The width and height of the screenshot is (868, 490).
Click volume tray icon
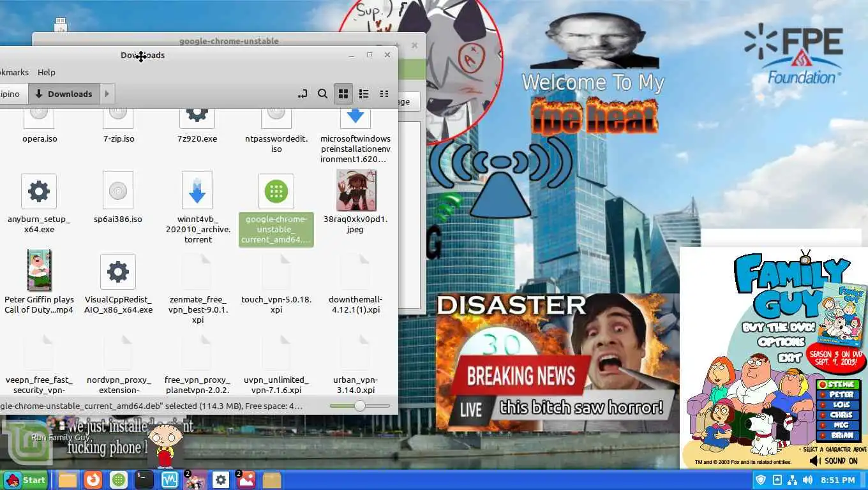coord(808,480)
